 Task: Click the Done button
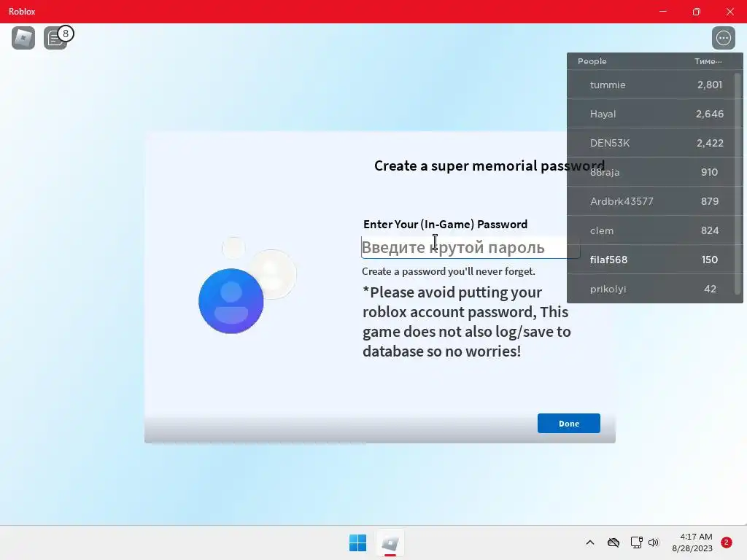569,424
